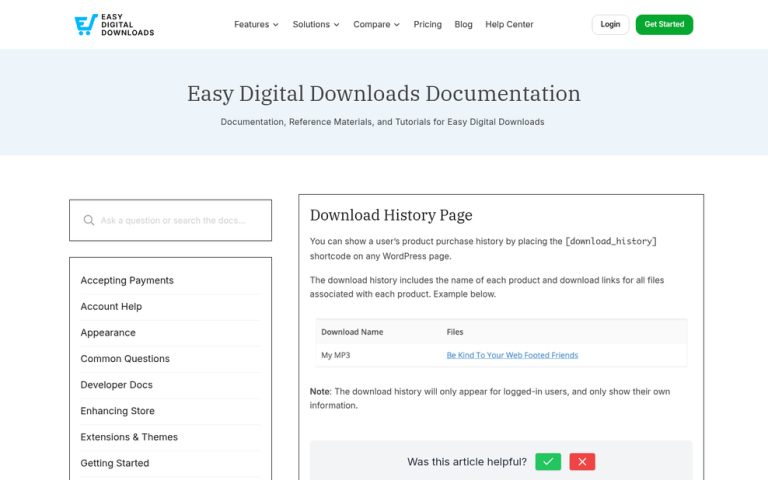Expand the Features dropdown menu
768x480 pixels.
(256, 24)
